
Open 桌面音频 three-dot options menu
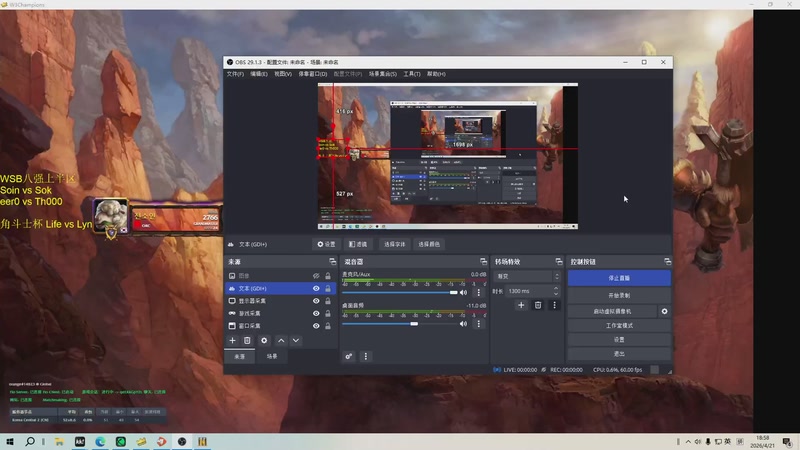coord(479,324)
